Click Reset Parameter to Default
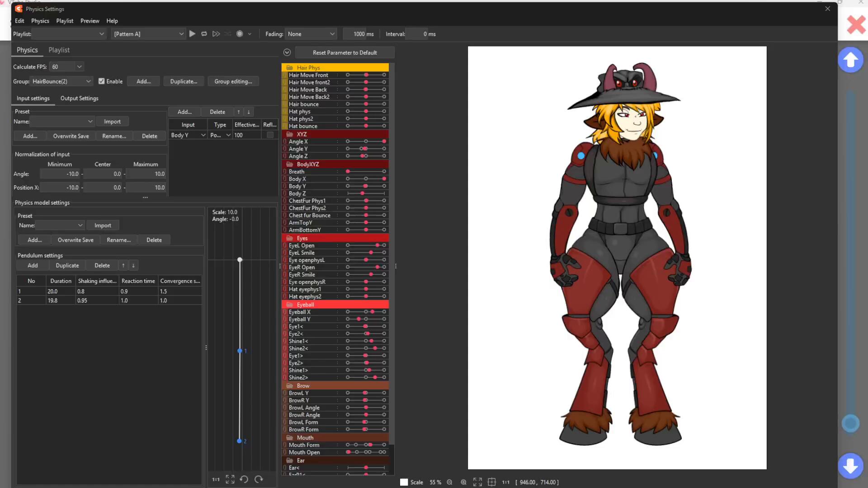Viewport: 868px width, 488px height. point(345,52)
